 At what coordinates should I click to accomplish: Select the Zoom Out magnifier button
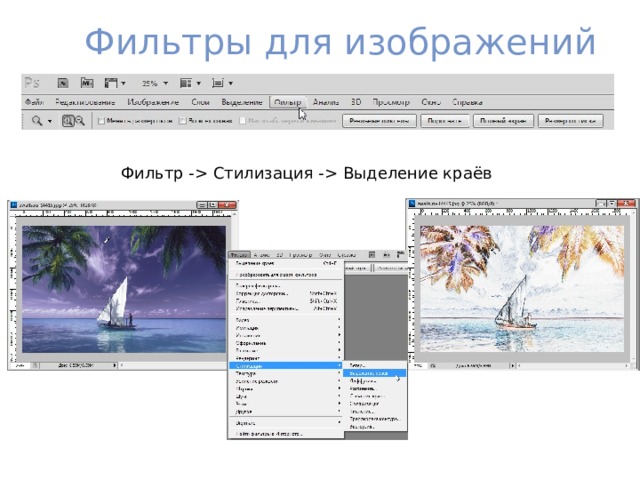80,121
